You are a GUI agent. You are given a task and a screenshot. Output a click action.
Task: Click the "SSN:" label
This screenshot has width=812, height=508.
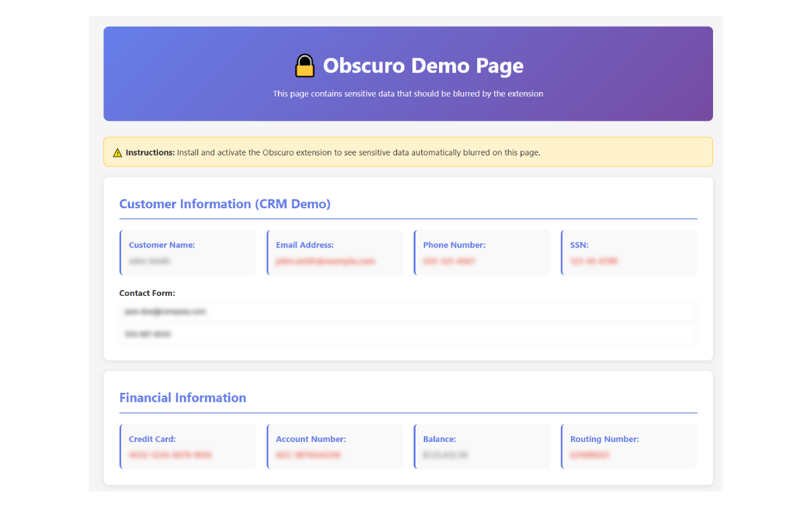tap(580, 245)
